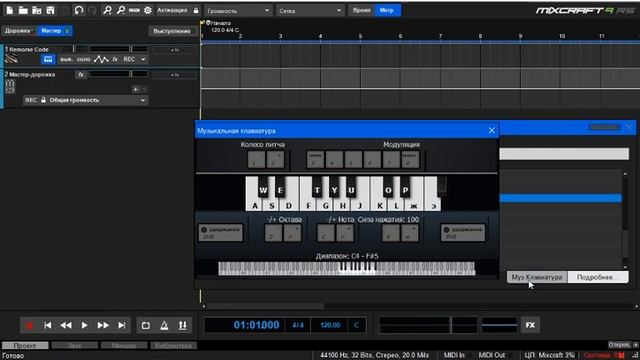Click the full-range mini piano strip

347,269
